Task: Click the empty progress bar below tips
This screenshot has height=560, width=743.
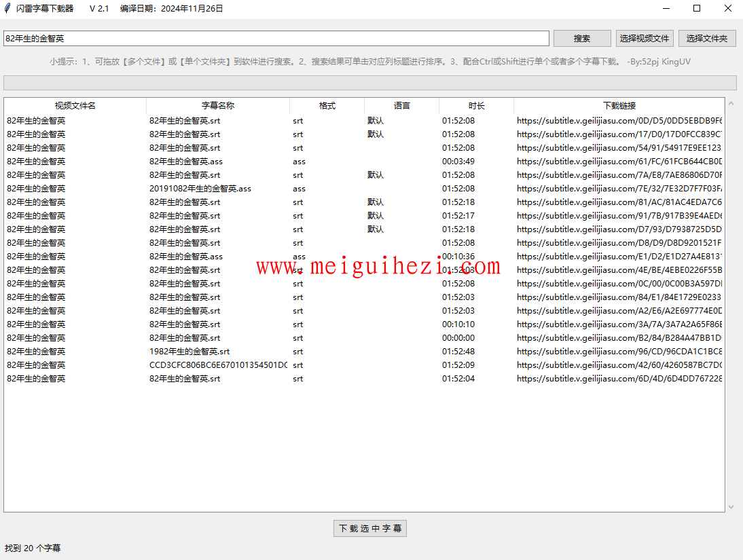Action: click(370, 82)
